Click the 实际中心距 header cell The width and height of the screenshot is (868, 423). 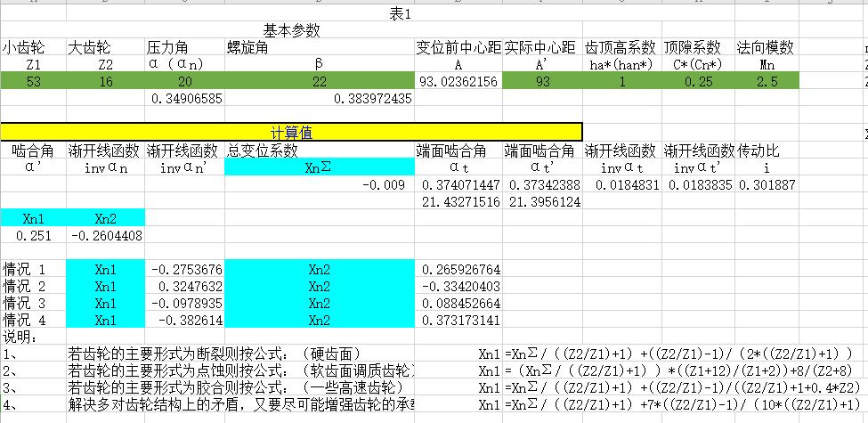pos(542,47)
